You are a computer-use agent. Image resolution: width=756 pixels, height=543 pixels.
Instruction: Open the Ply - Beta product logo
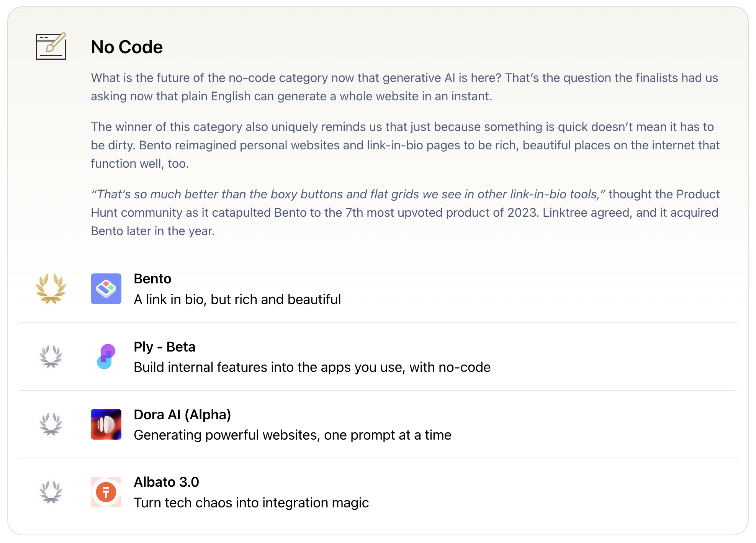(x=106, y=357)
